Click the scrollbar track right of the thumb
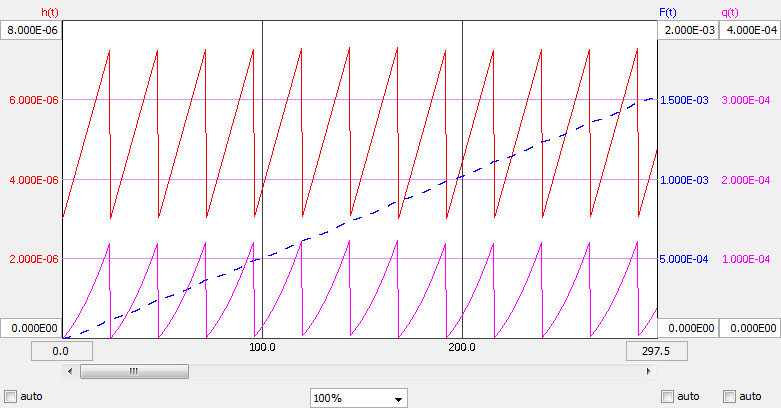Screen dimensions: 781x408 (400, 371)
